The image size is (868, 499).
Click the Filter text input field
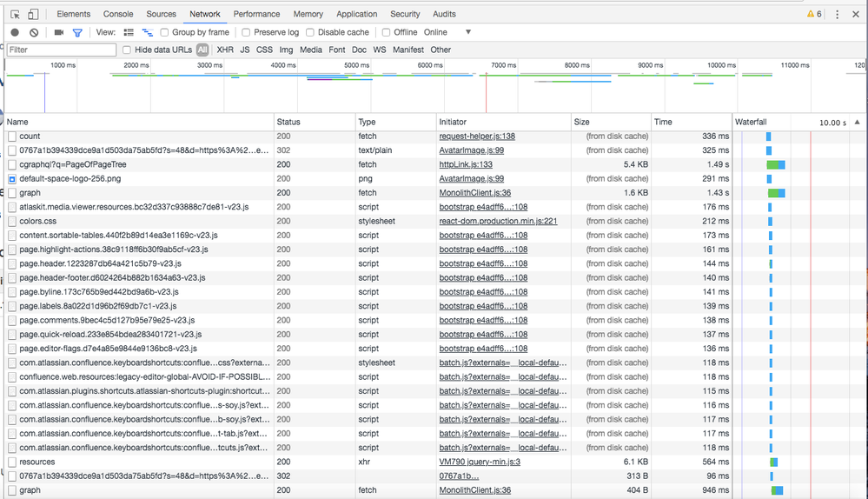(x=61, y=50)
